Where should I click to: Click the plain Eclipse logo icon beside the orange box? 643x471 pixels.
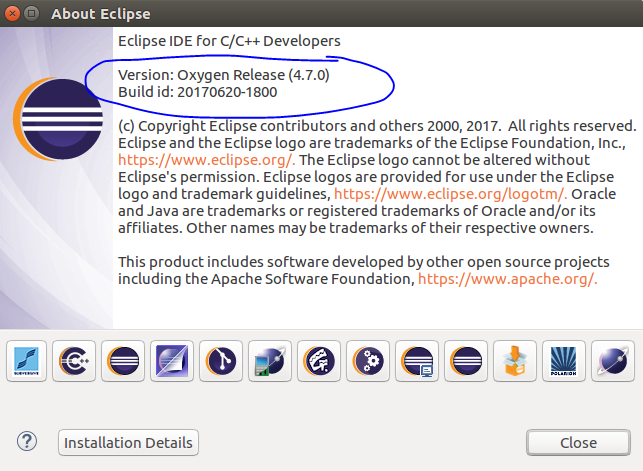466,361
